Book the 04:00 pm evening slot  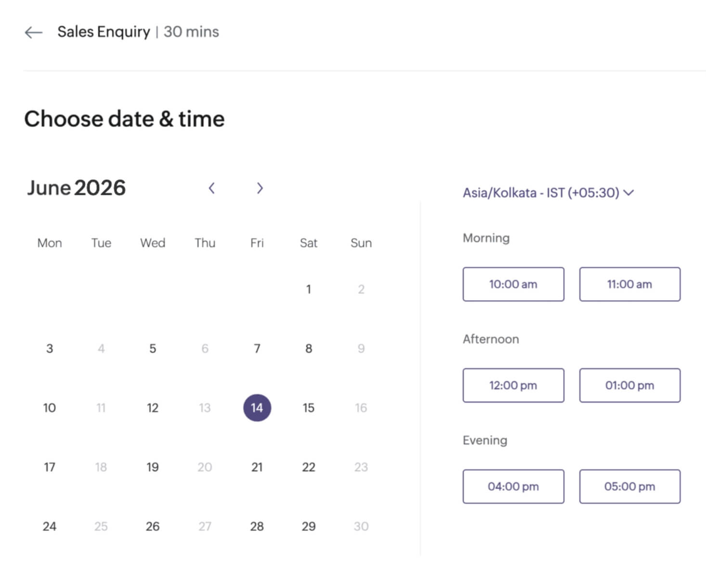[x=513, y=486]
